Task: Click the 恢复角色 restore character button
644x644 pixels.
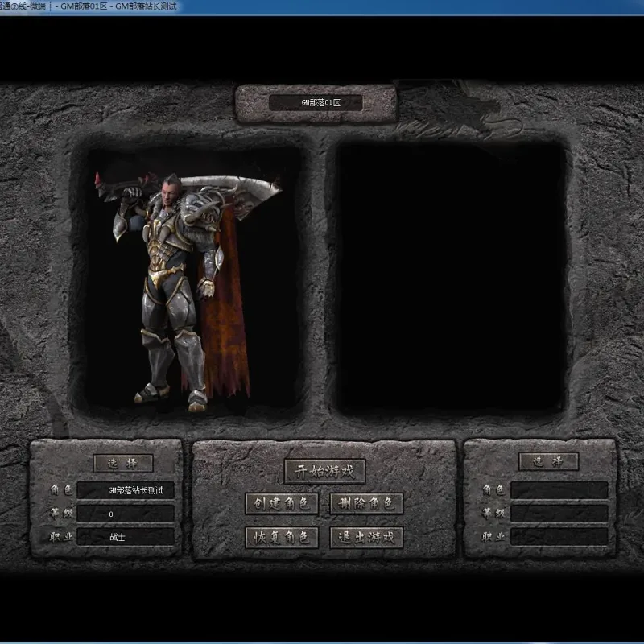Action: [282, 537]
